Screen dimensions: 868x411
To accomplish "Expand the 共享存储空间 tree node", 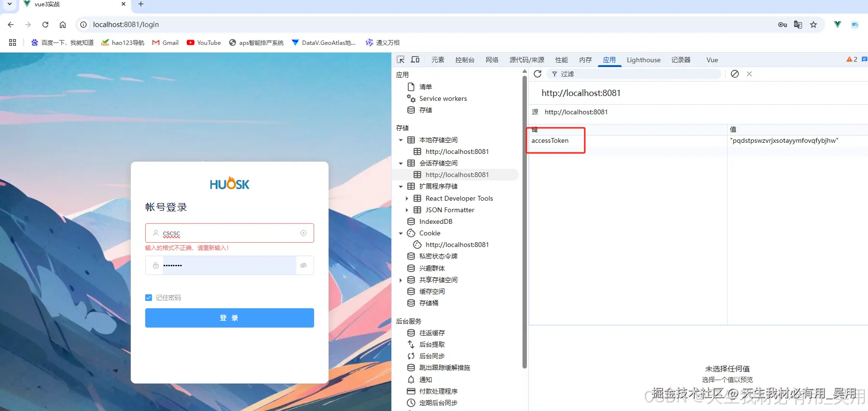I will tap(400, 280).
